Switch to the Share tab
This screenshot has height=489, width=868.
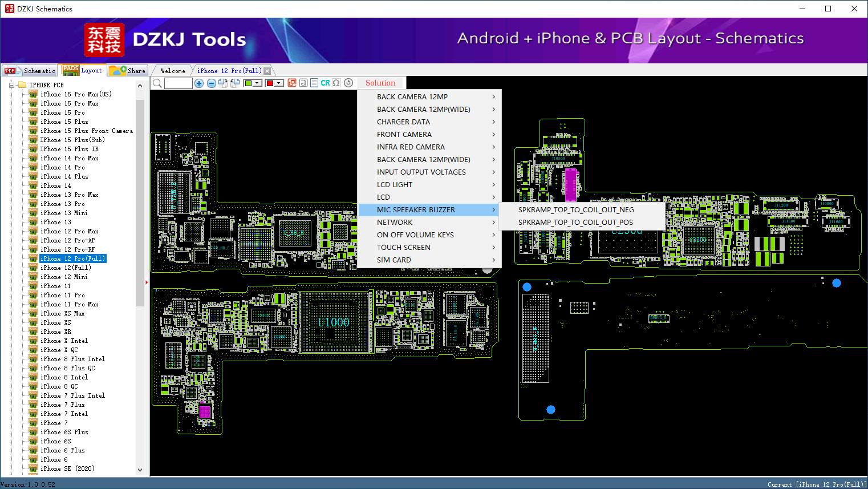pos(128,71)
